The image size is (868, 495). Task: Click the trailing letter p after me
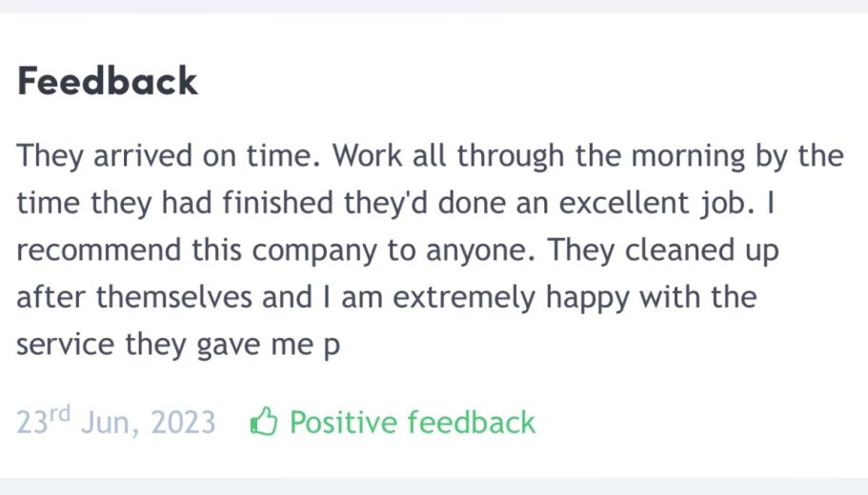point(331,347)
